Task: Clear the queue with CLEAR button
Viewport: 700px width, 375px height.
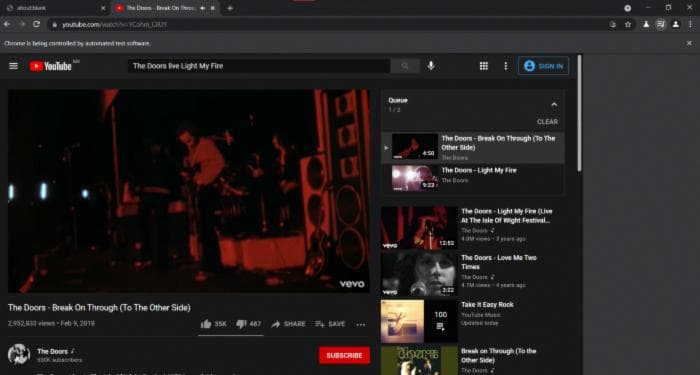Action: point(547,121)
